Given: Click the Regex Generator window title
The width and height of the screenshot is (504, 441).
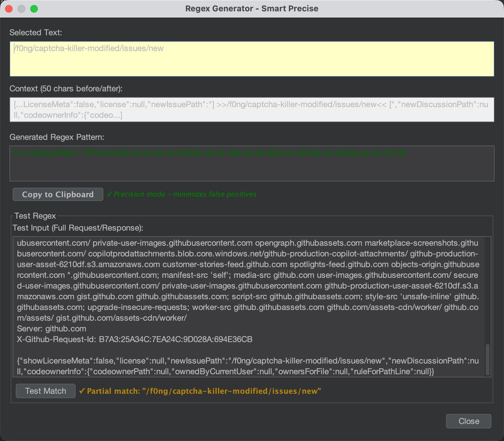Looking at the screenshot, I should [252, 9].
